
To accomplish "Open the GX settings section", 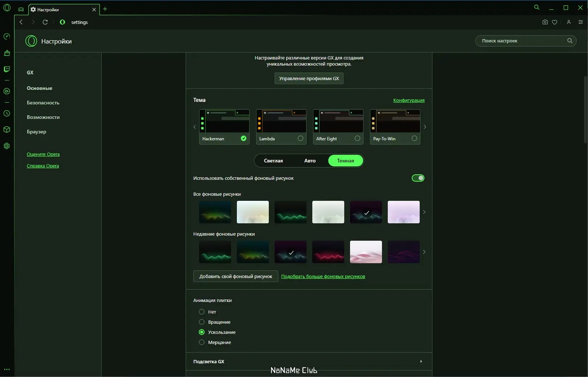I will click(30, 72).
